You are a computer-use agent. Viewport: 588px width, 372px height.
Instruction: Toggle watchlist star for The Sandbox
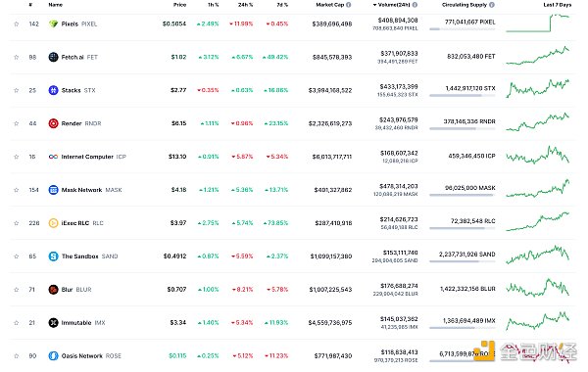click(16, 256)
